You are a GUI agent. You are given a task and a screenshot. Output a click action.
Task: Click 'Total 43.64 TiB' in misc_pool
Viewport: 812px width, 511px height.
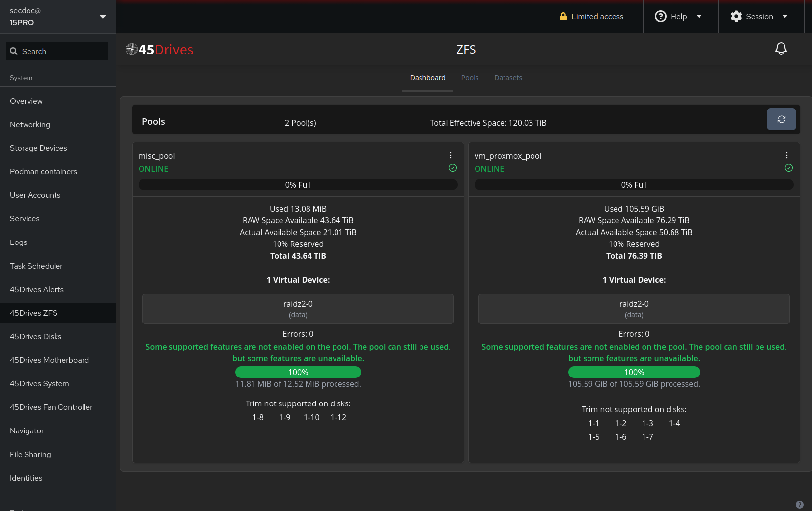tap(298, 256)
